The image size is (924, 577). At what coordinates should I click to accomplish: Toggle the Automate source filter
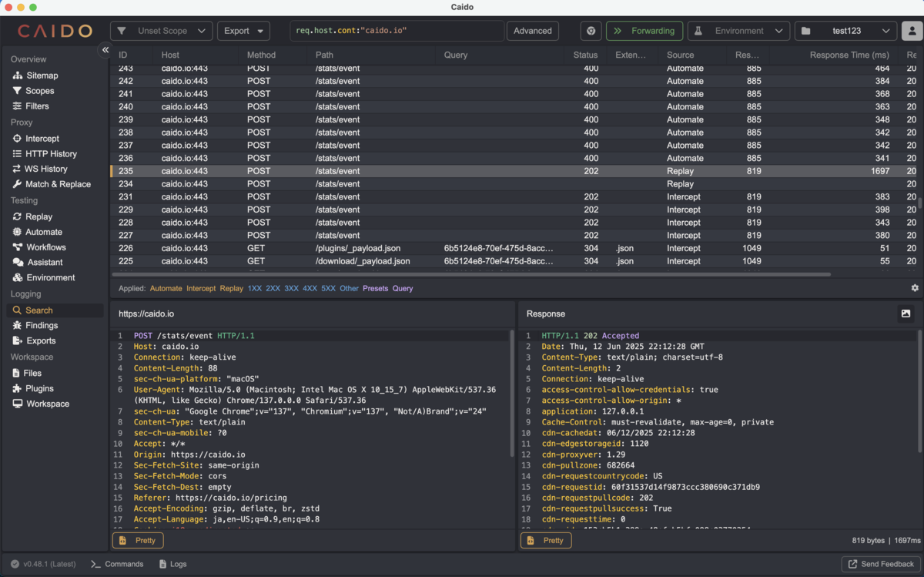pos(166,288)
